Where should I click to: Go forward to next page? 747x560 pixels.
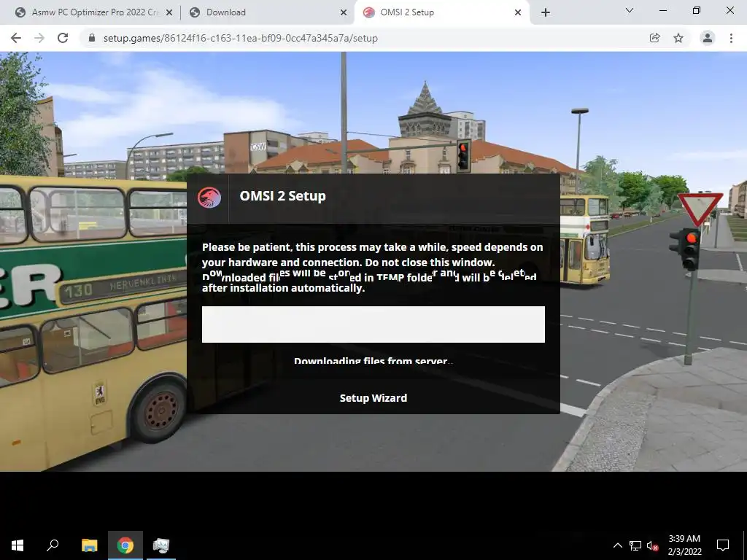[39, 38]
